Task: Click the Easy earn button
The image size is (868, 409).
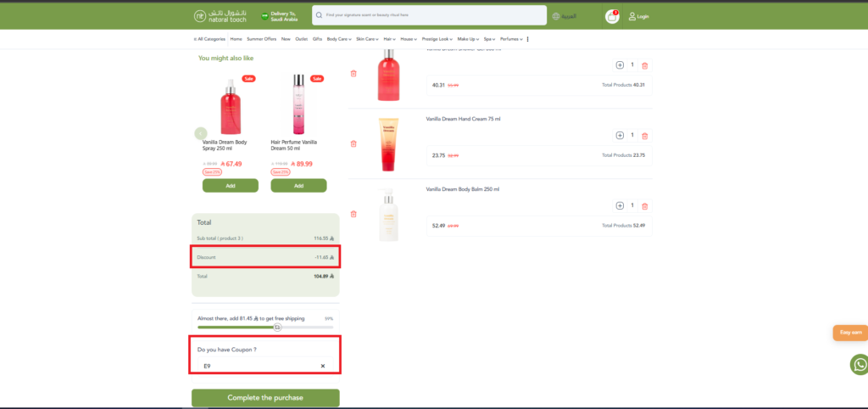Action: [851, 333]
